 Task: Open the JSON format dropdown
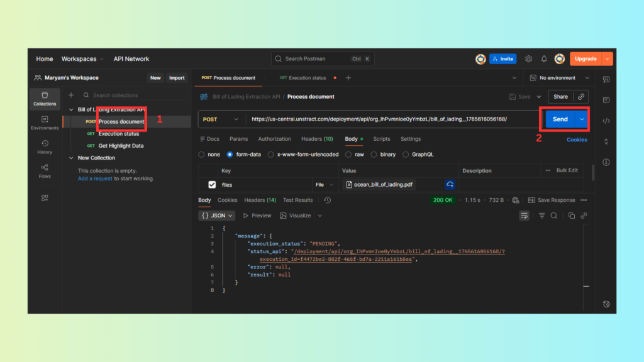click(218, 216)
